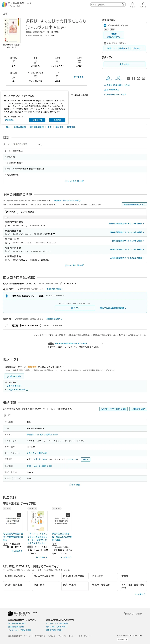View 所蔵している図書館を見る(全49館) button
Image resolution: width=150 pixels, height=644 pixels.
pyautogui.click(x=124, y=49)
